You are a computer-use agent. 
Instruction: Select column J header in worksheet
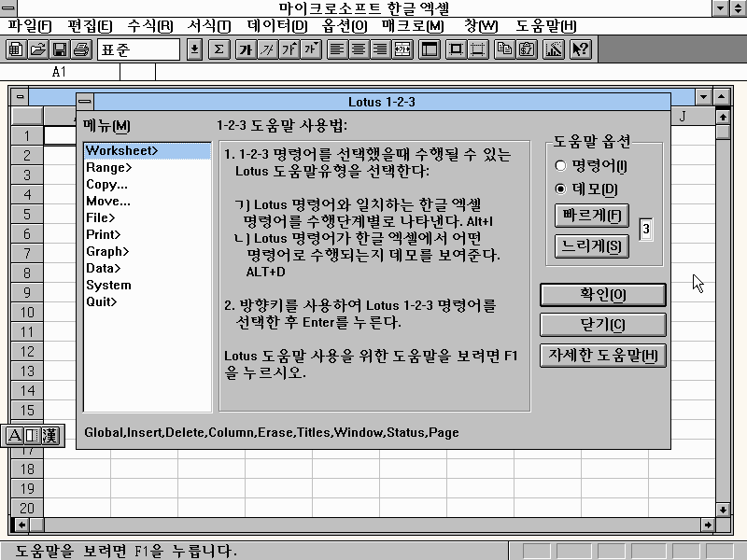point(683,116)
